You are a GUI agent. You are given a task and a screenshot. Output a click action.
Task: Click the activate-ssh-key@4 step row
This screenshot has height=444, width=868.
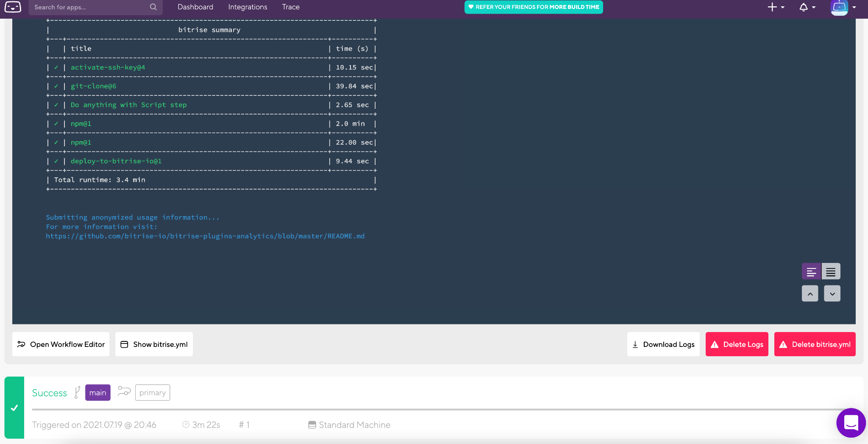[211, 67]
